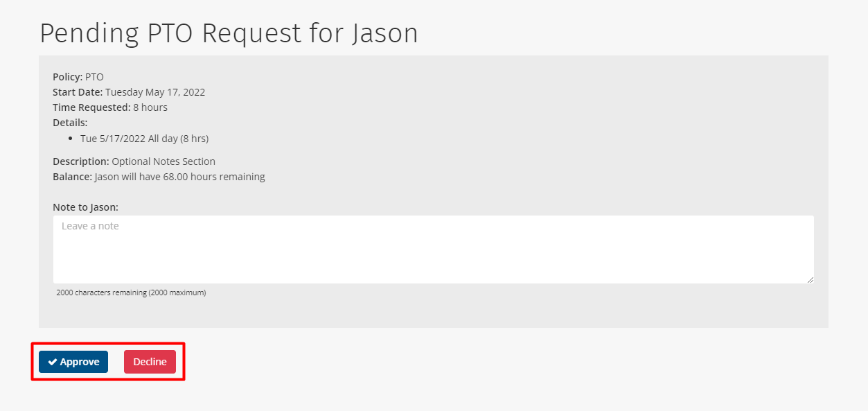The height and width of the screenshot is (411, 868).
Task: Click the Note to Jason label
Action: (x=85, y=207)
